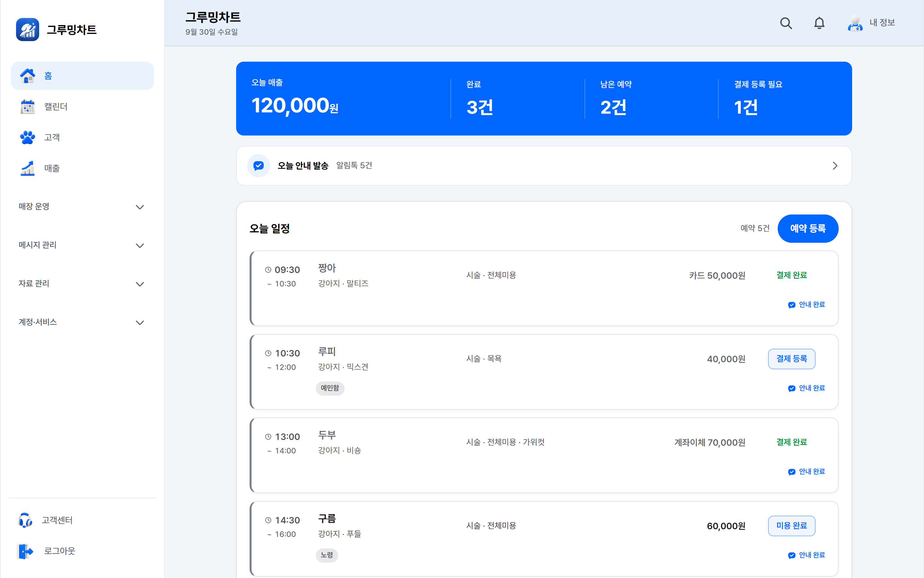
Task: Select 캘린더 in the sidebar
Action: [82, 107]
